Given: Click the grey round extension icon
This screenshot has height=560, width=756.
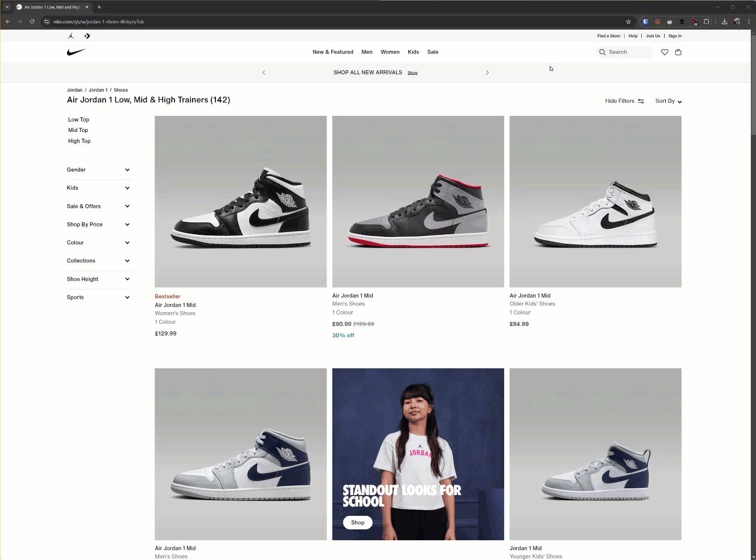Looking at the screenshot, I should pyautogui.click(x=670, y=21).
